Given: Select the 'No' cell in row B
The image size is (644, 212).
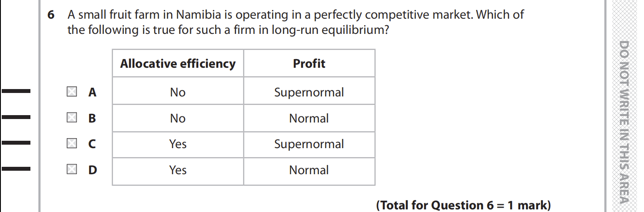Looking at the screenshot, I should (178, 118).
